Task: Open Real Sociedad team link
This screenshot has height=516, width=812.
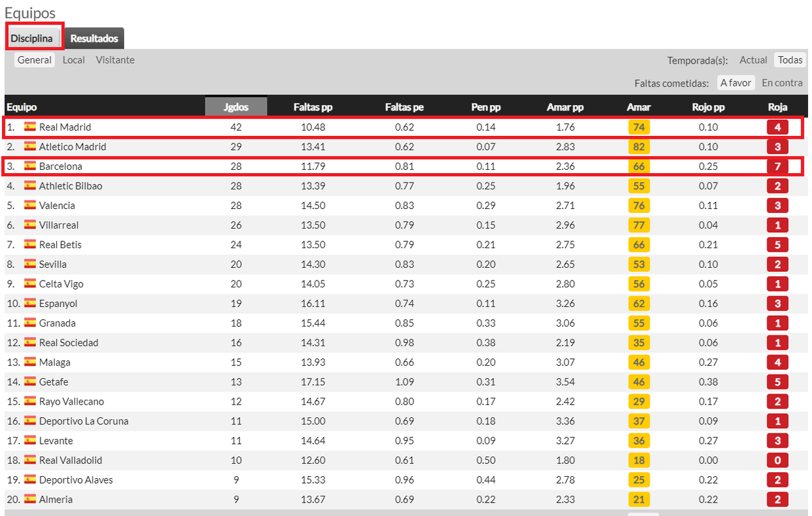Action: tap(68, 343)
